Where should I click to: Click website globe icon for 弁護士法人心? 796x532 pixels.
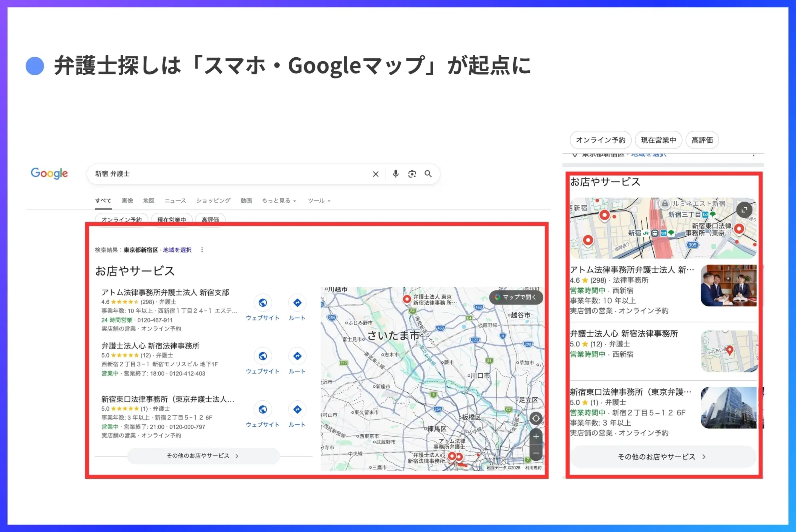coord(263,356)
